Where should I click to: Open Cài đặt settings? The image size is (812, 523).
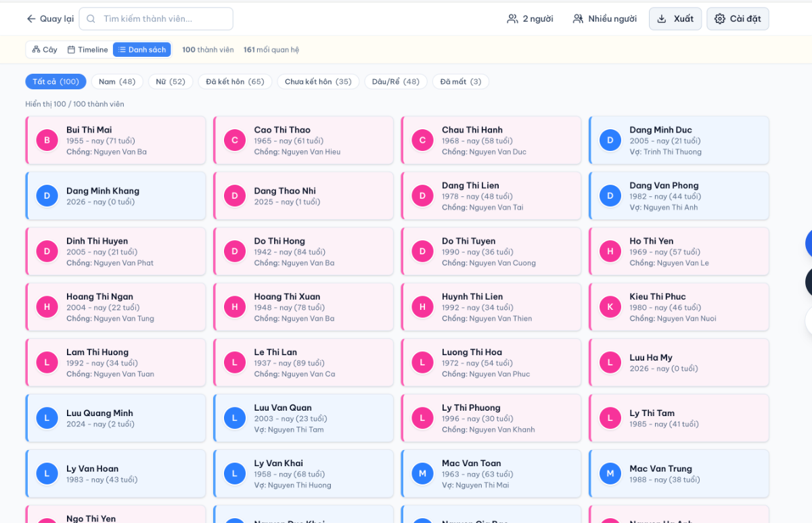738,19
